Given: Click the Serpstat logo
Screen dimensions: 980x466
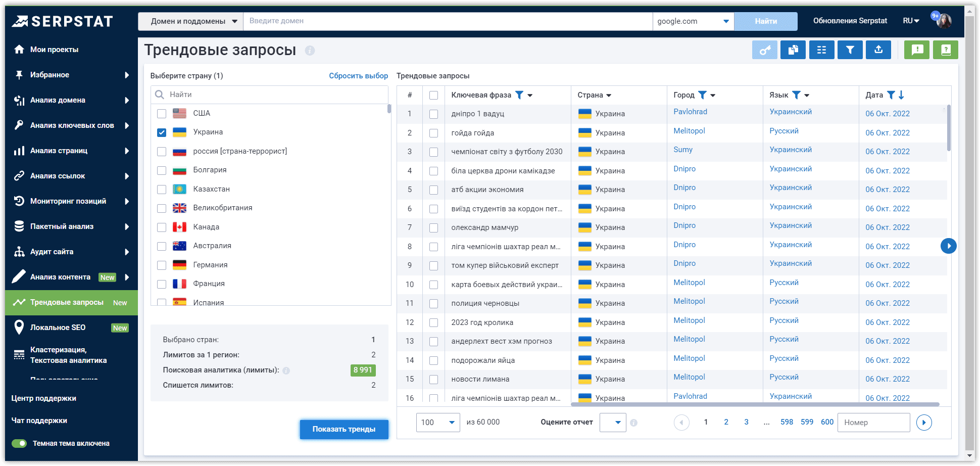Looking at the screenshot, I should [x=63, y=21].
